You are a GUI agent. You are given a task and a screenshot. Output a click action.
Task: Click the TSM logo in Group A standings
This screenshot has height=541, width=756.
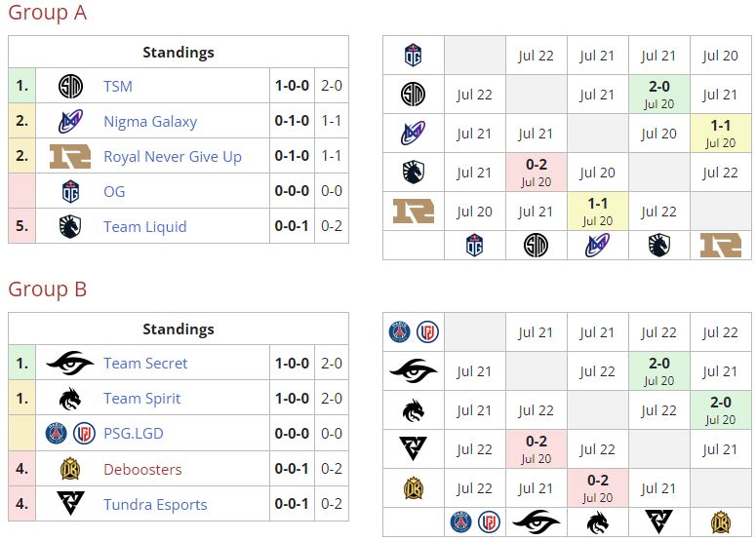70,87
